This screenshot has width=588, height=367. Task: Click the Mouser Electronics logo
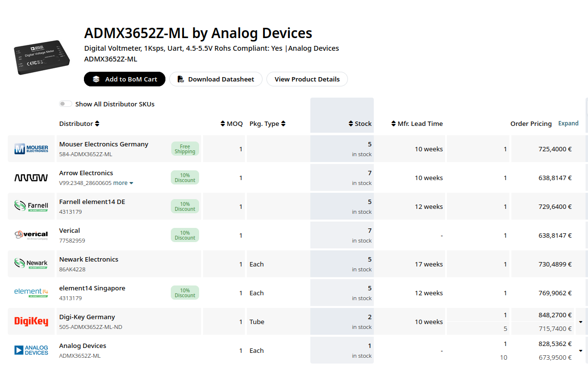[x=31, y=149]
